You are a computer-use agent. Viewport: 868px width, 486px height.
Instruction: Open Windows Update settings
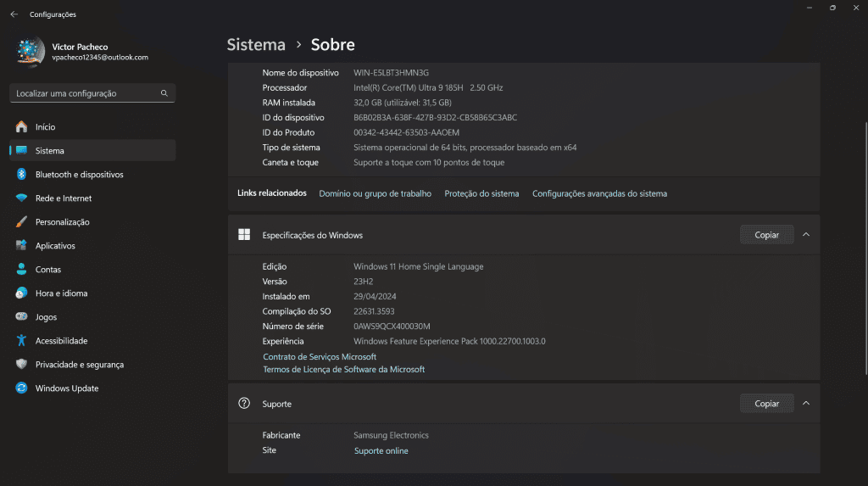point(92,388)
